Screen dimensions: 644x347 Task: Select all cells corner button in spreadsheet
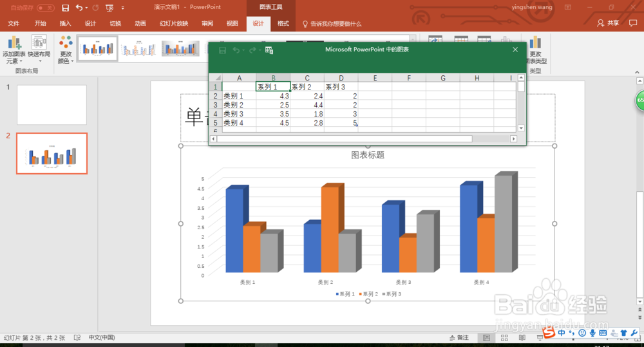216,78
